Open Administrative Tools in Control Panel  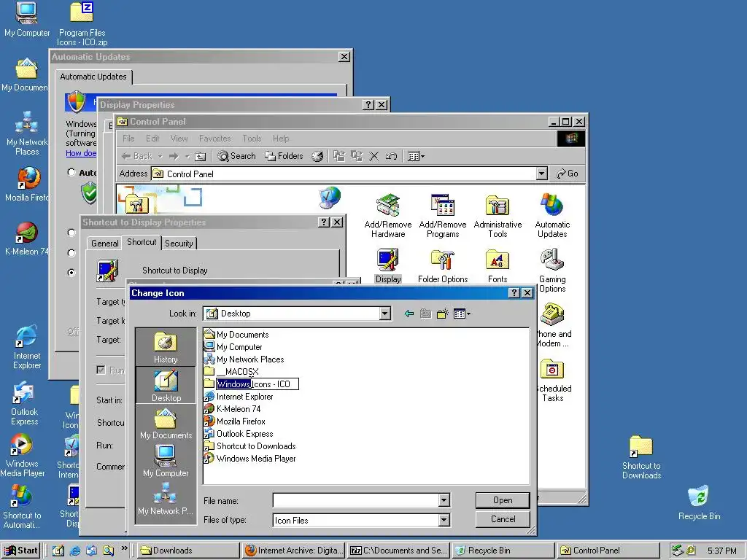(x=498, y=216)
